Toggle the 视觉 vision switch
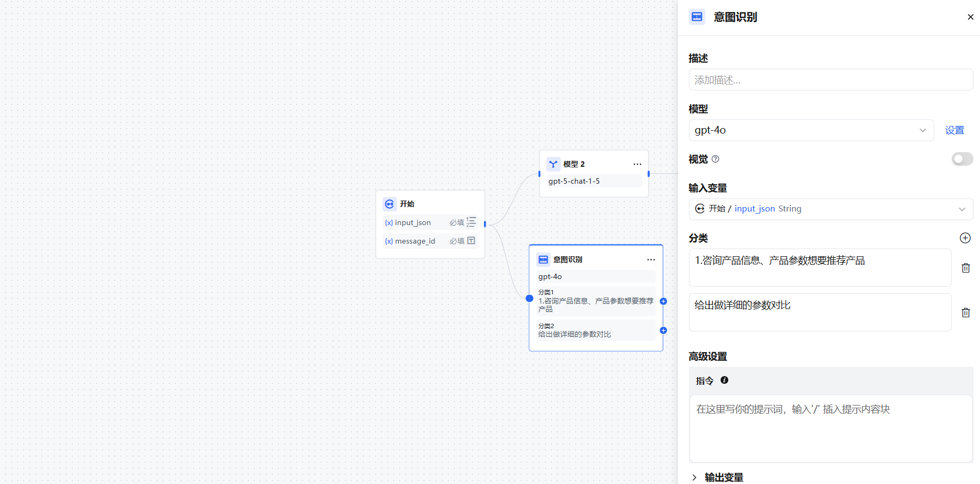980x484 pixels. coord(962,159)
